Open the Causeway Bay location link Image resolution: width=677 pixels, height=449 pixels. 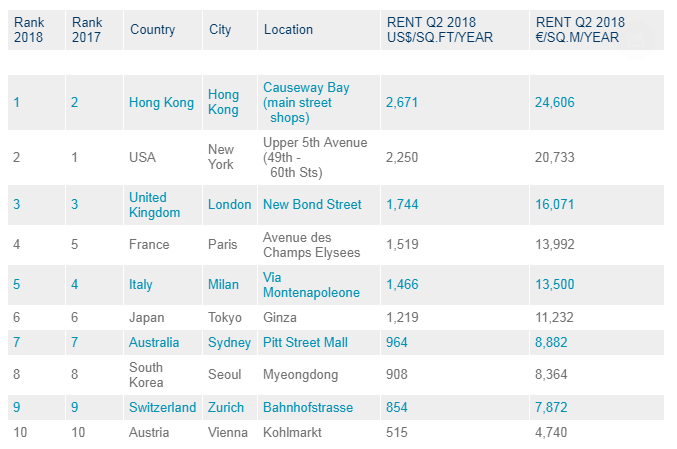[x=305, y=102]
